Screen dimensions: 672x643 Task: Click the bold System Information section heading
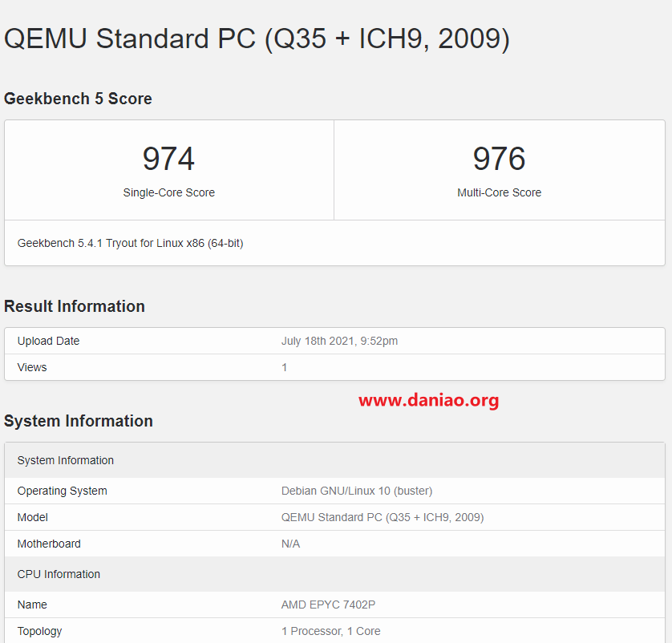point(79,421)
